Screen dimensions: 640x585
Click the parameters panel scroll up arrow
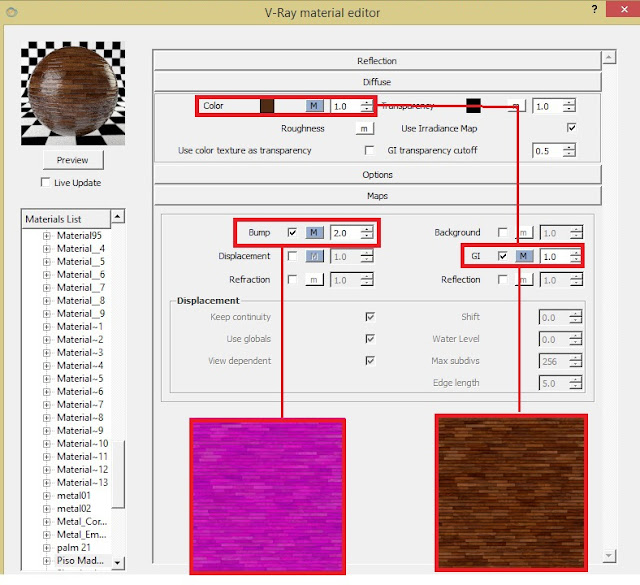pyautogui.click(x=609, y=57)
